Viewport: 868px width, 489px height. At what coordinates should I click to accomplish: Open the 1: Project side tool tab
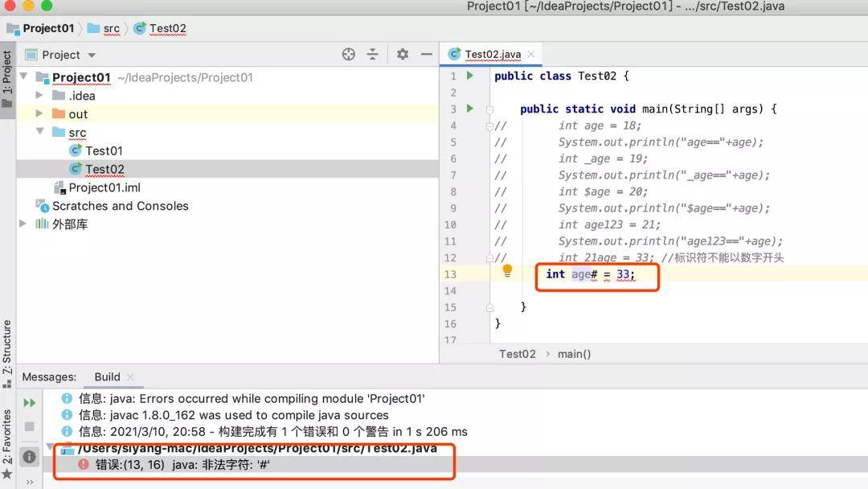pos(7,80)
